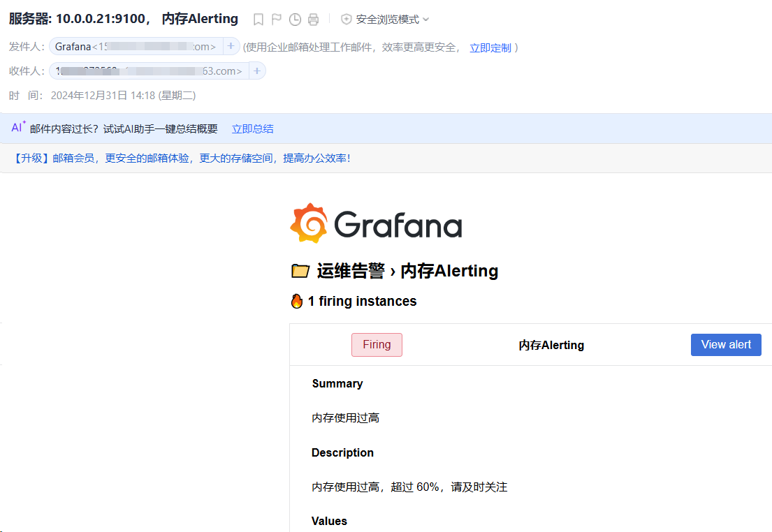Click the folder icon before 运维告警
This screenshot has height=532, width=772.
pyautogui.click(x=300, y=271)
